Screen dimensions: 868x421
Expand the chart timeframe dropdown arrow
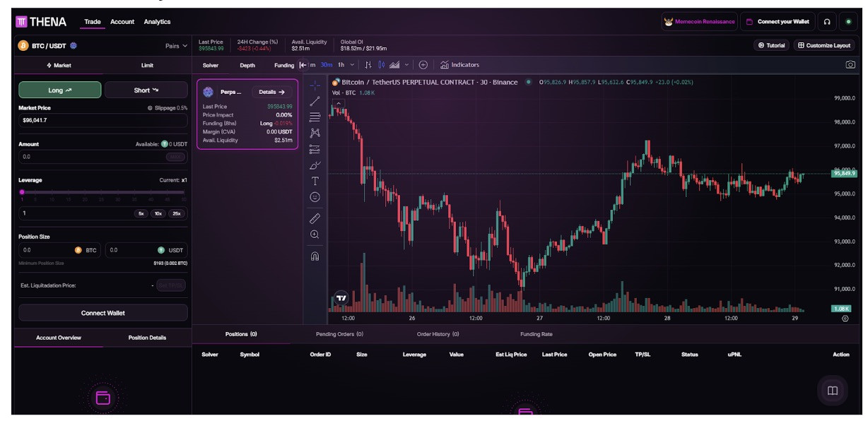pos(353,65)
